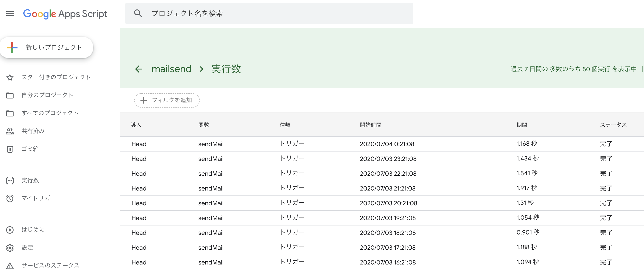Click the project name search field
Viewport: 644px width, 273px height.
click(275, 13)
